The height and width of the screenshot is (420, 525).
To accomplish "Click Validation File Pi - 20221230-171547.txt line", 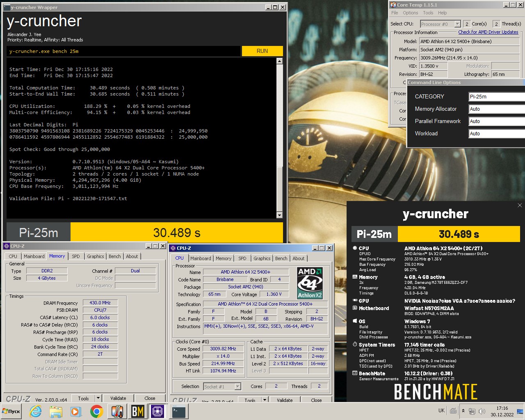I will point(68,199).
